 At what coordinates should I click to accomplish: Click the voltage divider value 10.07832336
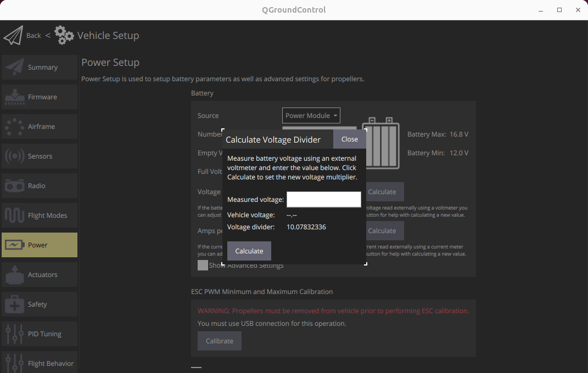pos(306,227)
